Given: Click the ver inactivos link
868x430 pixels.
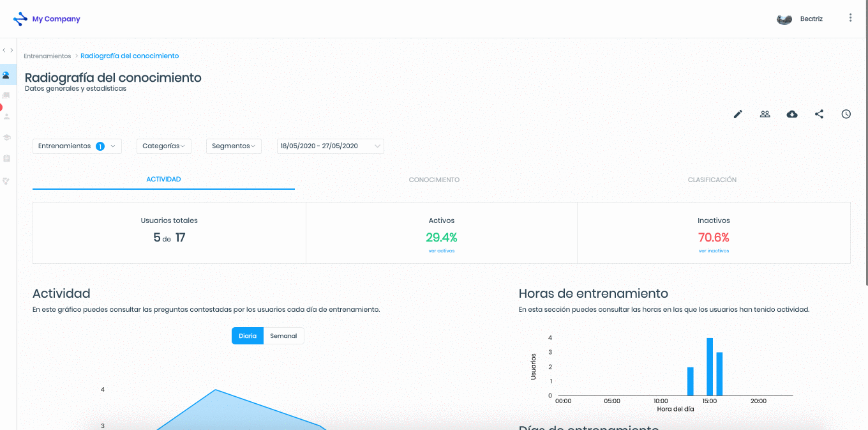Looking at the screenshot, I should tap(714, 251).
